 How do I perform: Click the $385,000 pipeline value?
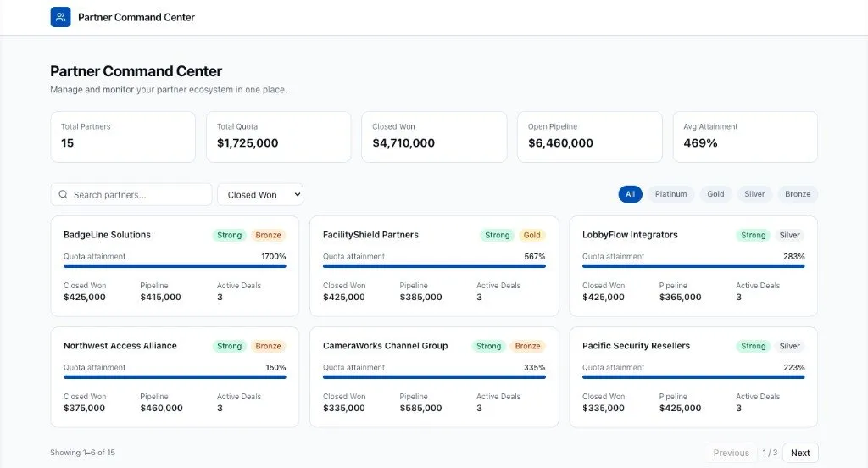(x=420, y=297)
